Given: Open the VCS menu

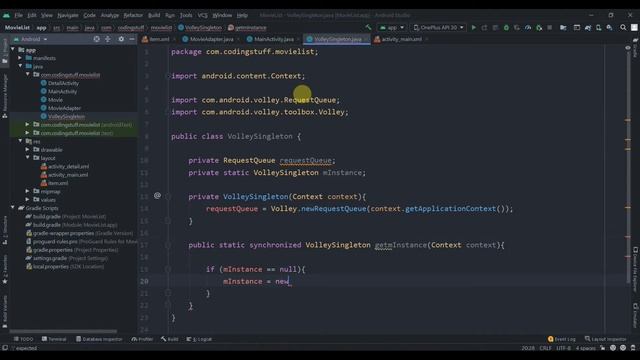Looking at the screenshot, I should pos(202,15).
